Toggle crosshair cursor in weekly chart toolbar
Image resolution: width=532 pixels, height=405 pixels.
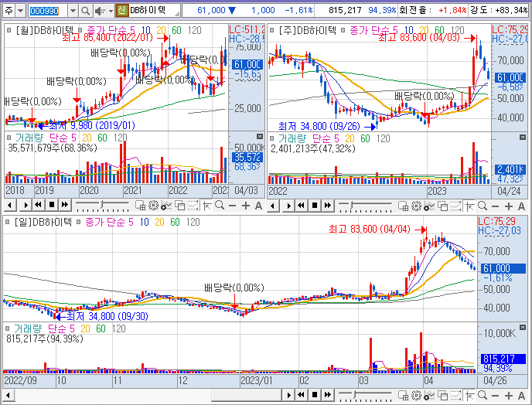469,206
